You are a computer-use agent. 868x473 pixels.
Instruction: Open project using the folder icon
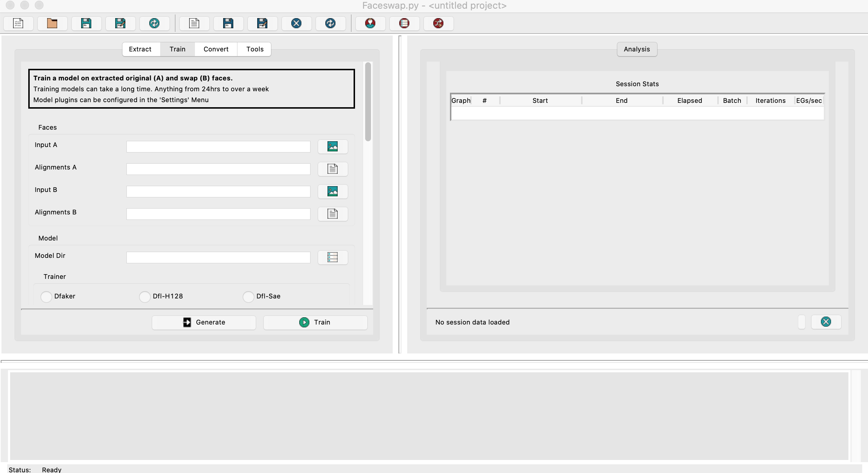point(52,24)
